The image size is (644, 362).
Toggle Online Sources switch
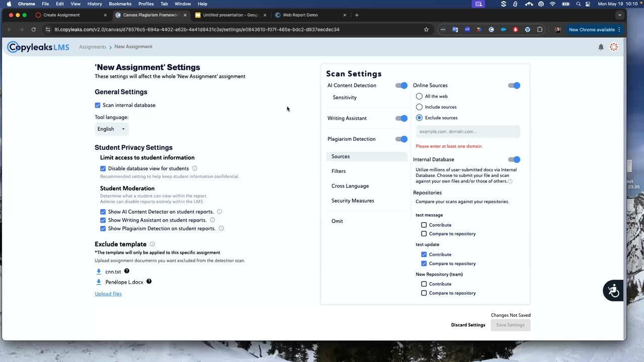[514, 85]
